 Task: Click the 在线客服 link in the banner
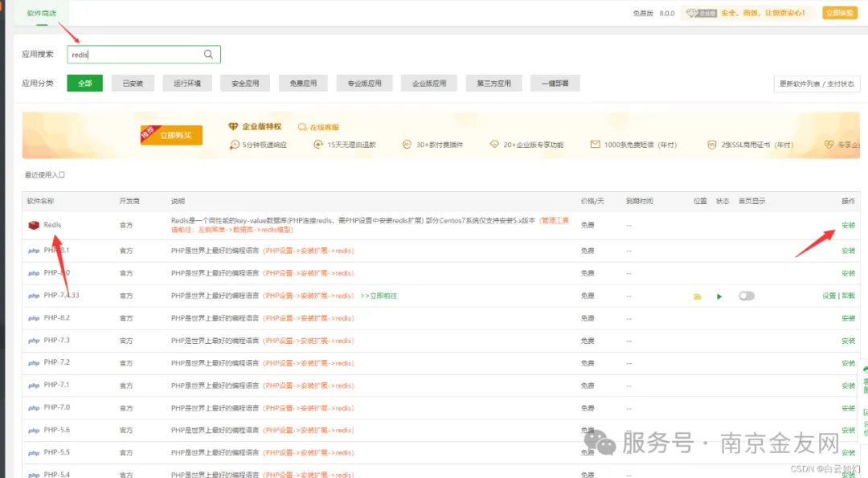click(x=325, y=127)
